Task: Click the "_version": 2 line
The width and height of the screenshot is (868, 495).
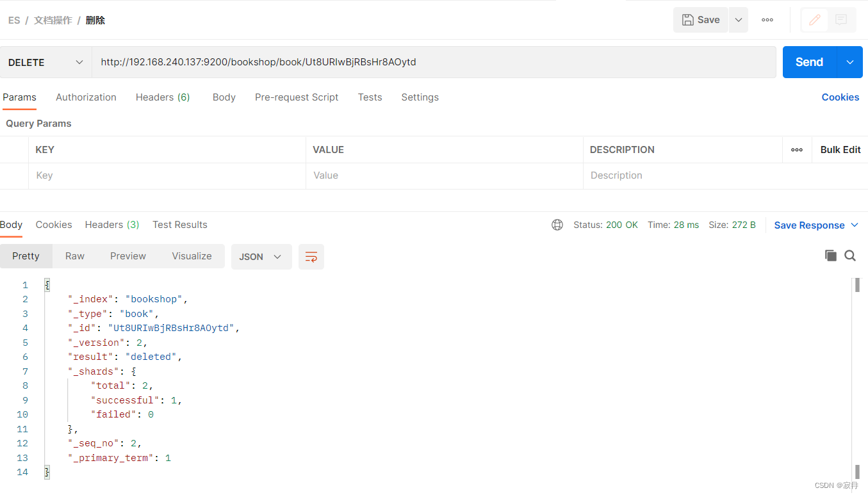Action: 108,343
